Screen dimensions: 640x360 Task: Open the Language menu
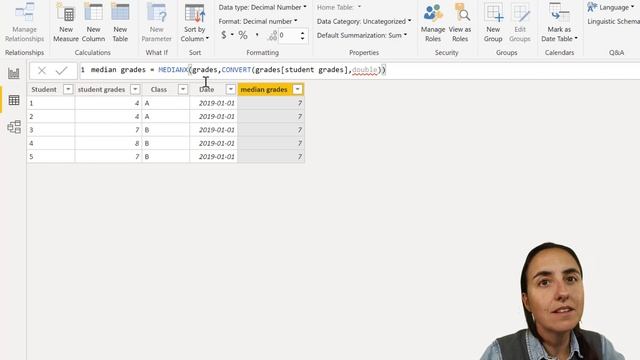[x=611, y=7]
